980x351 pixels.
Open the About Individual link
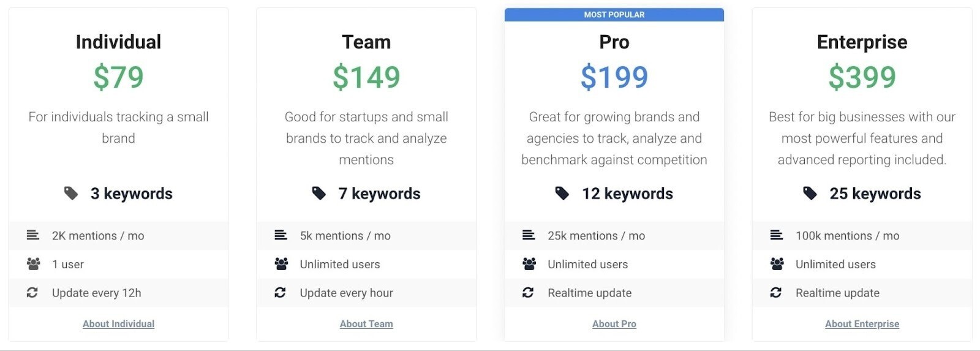click(x=118, y=324)
